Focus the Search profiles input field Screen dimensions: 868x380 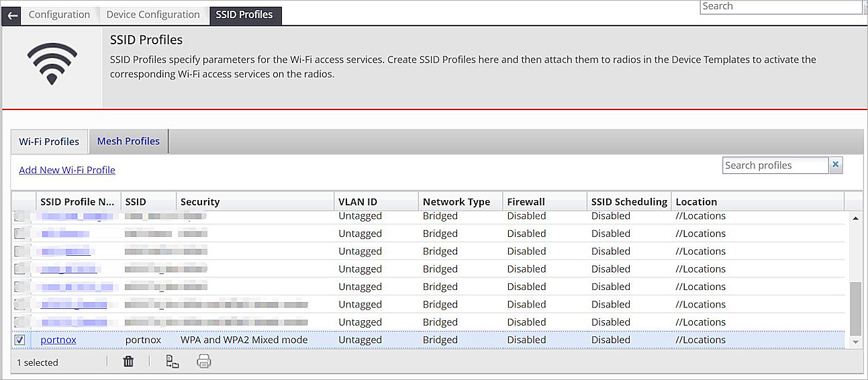coord(775,165)
